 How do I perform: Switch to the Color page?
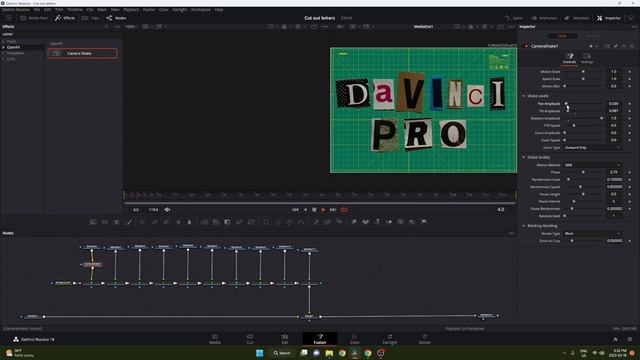click(x=355, y=339)
